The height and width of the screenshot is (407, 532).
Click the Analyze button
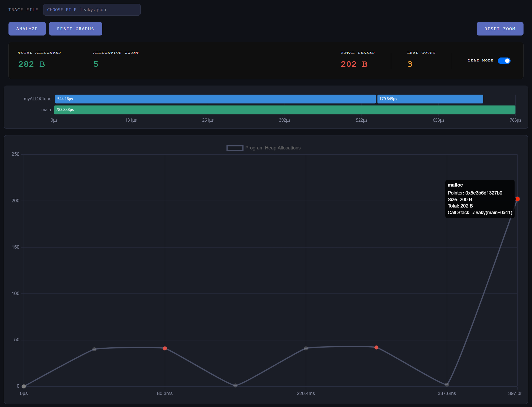coord(27,29)
